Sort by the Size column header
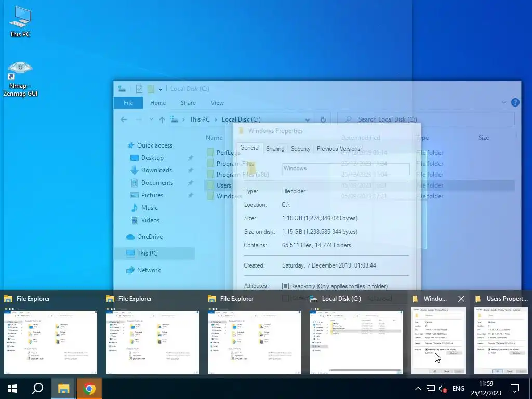532x399 pixels. pyautogui.click(x=484, y=138)
